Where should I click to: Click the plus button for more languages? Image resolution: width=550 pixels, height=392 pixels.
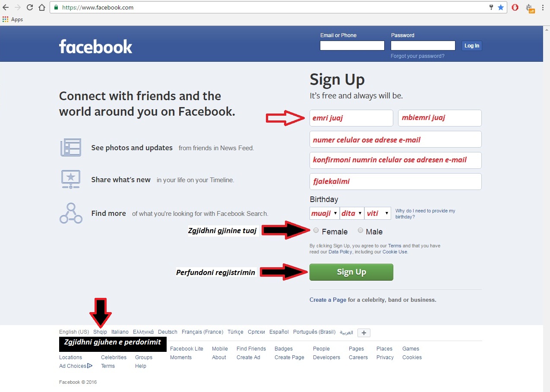click(x=364, y=333)
